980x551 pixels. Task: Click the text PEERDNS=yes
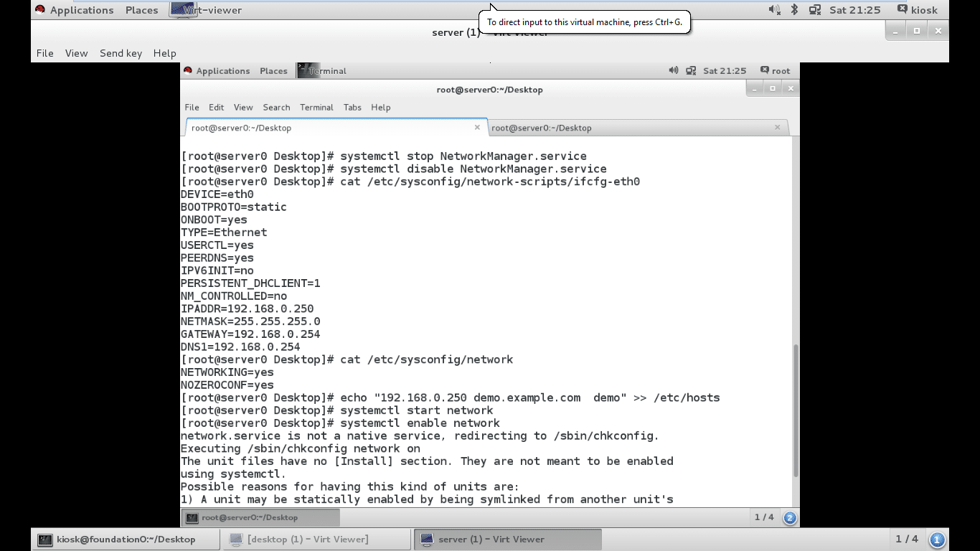pyautogui.click(x=217, y=258)
